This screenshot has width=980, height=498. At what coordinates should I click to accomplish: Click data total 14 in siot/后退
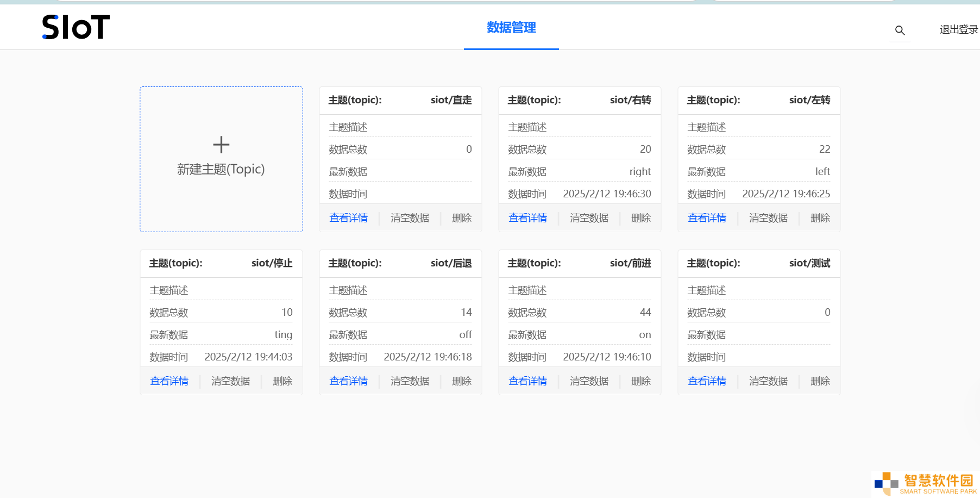point(466,312)
